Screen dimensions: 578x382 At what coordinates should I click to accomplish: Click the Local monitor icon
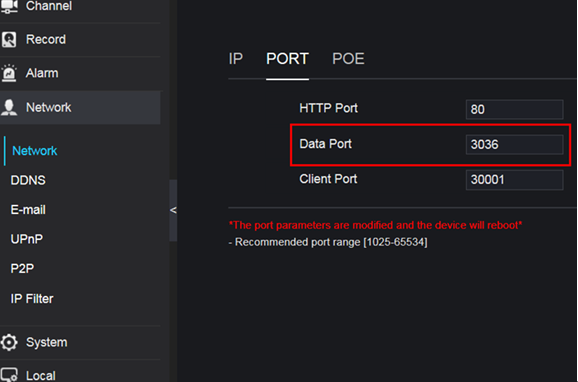9,375
